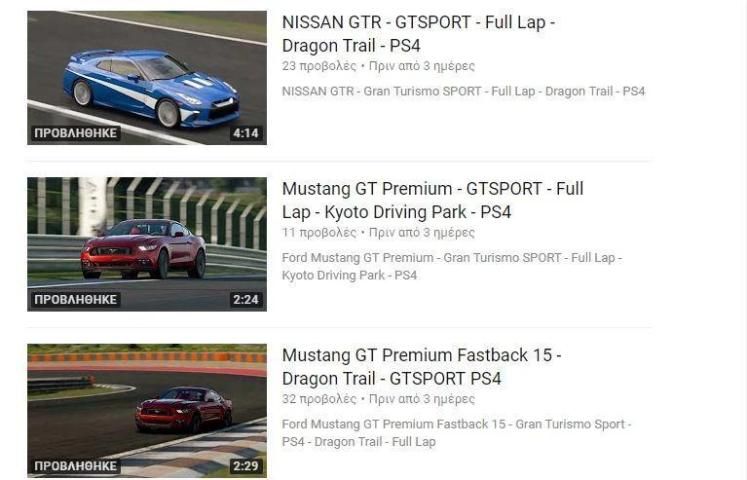The height and width of the screenshot is (480, 747).
Task: Open the blue Nissan GTR video thumbnail
Action: [x=147, y=78]
